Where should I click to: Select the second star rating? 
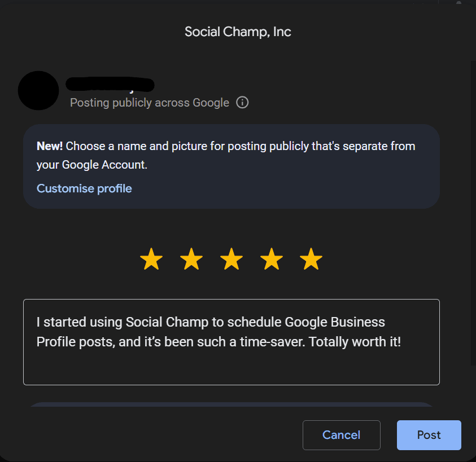pos(191,260)
